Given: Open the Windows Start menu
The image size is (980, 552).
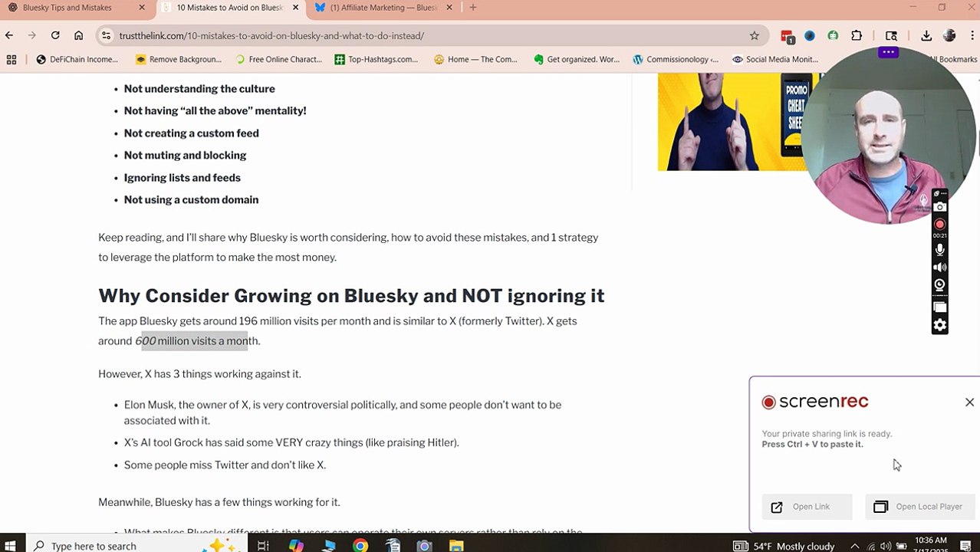Looking at the screenshot, I should coord(11,545).
